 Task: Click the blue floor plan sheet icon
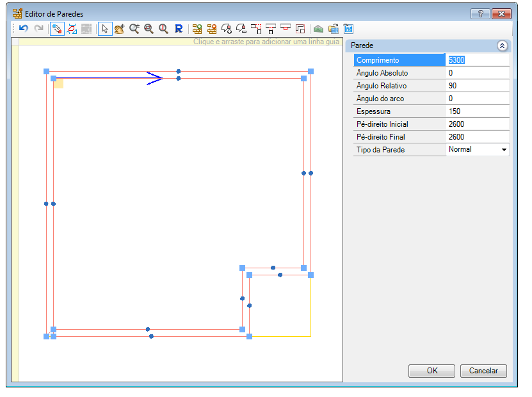[348, 29]
